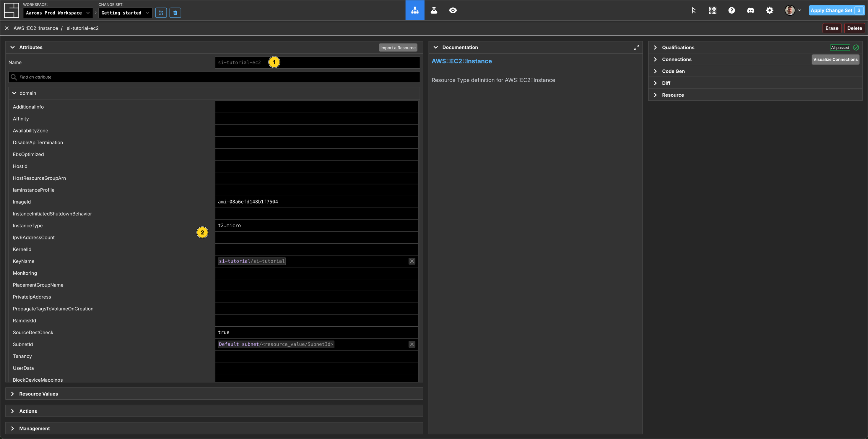Click the search magnifier icon
The image size is (868, 439).
14,77
